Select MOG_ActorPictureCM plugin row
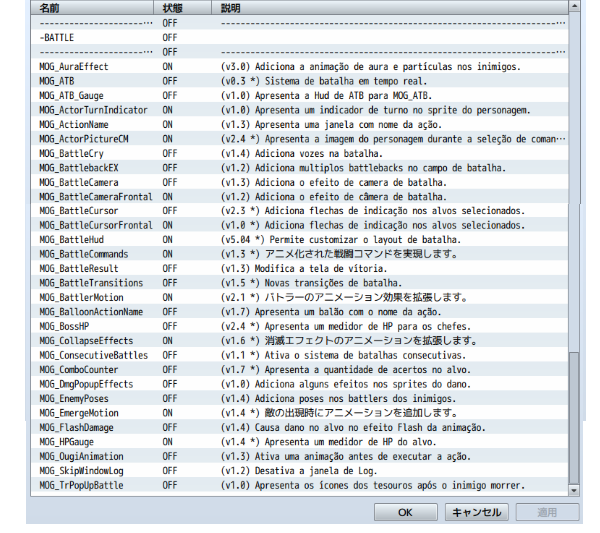Screen dimensions: 600x533 pyautogui.click(x=300, y=139)
